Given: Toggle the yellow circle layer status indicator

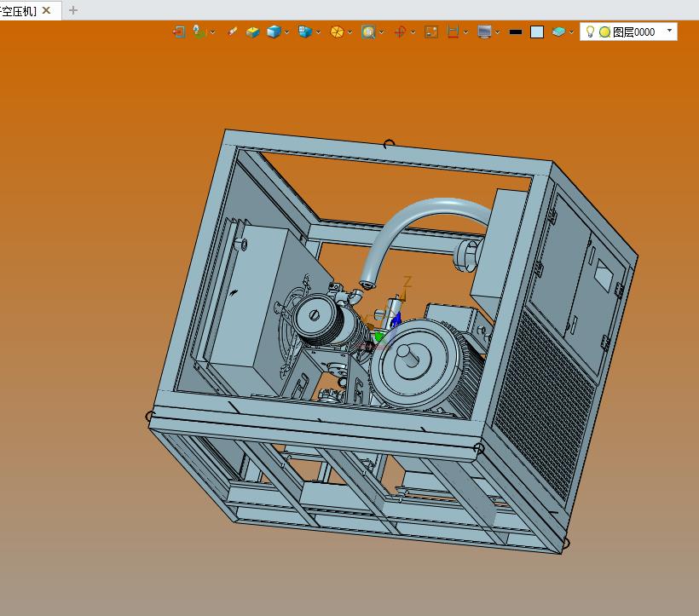Looking at the screenshot, I should tap(604, 32).
